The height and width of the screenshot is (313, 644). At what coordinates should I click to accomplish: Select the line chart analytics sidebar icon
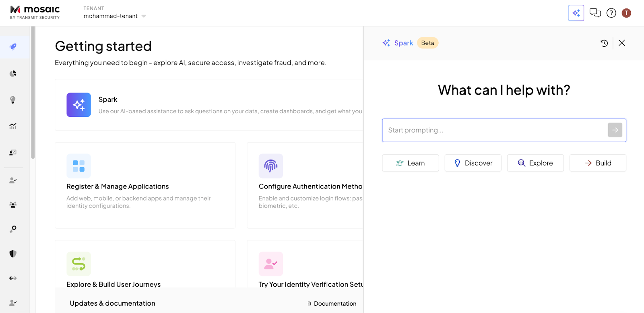(13, 126)
